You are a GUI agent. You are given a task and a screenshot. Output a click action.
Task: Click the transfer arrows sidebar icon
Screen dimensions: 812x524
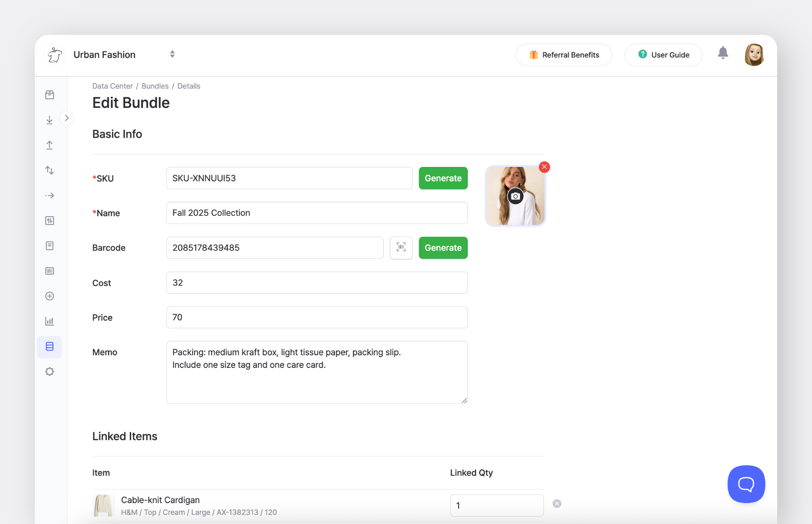pyautogui.click(x=50, y=170)
